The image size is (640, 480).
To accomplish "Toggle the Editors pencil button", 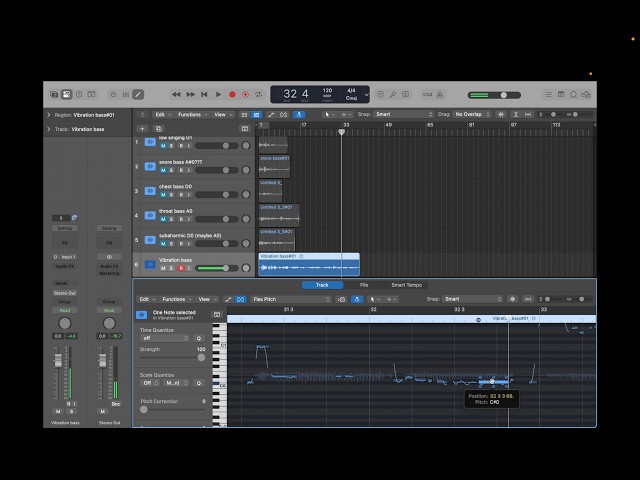I will [x=138, y=94].
